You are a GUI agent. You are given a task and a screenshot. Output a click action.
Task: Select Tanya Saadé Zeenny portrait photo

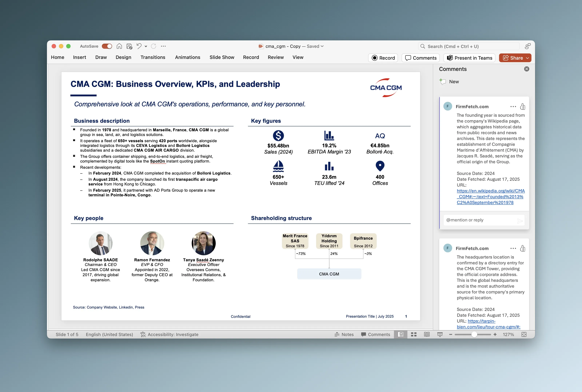tap(204, 243)
